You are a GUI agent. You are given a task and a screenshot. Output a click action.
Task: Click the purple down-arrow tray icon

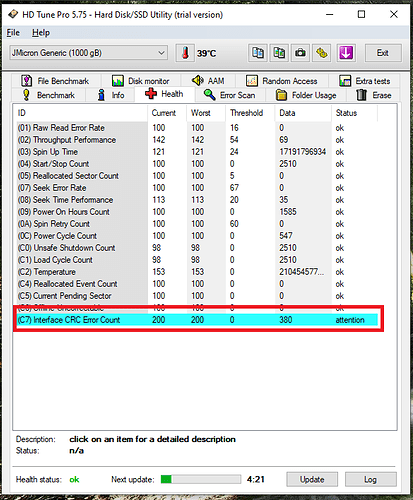point(346,53)
